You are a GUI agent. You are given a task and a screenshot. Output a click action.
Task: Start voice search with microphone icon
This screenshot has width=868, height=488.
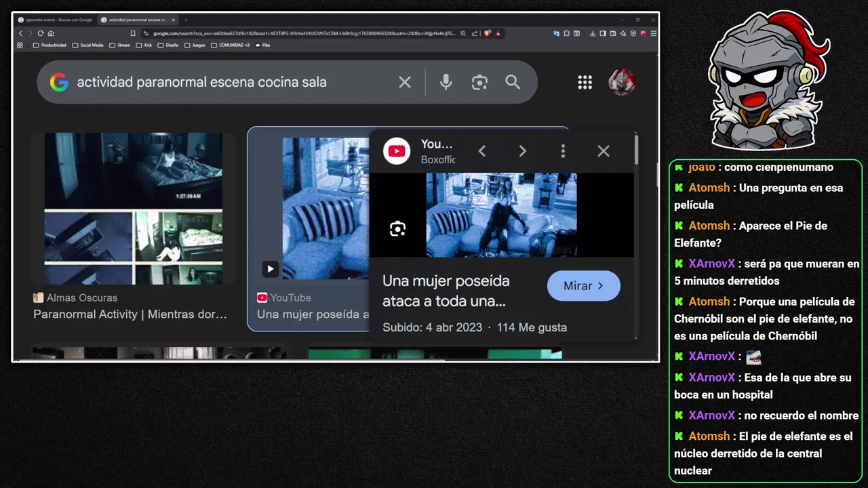click(446, 82)
